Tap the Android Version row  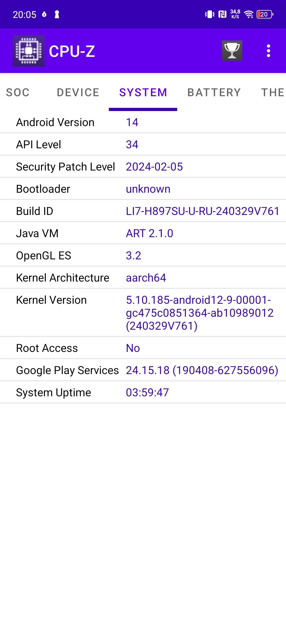click(x=143, y=122)
